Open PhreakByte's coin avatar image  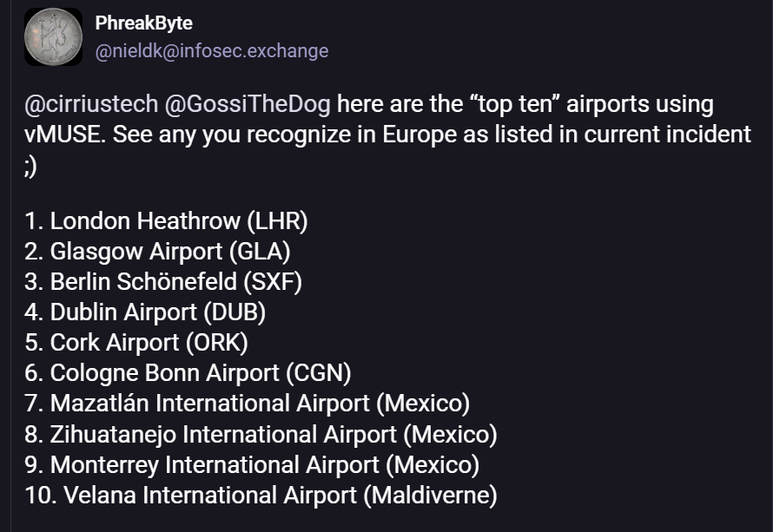click(53, 37)
